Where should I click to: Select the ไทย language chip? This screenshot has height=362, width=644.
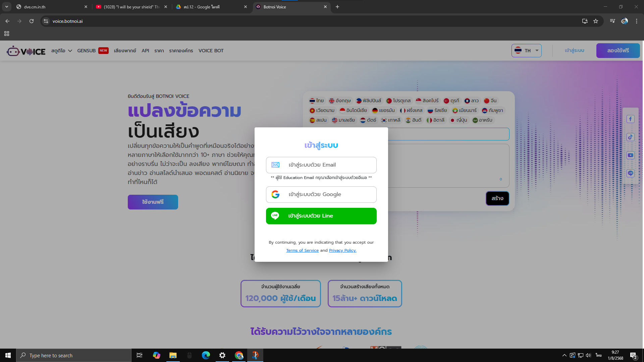[x=317, y=101]
